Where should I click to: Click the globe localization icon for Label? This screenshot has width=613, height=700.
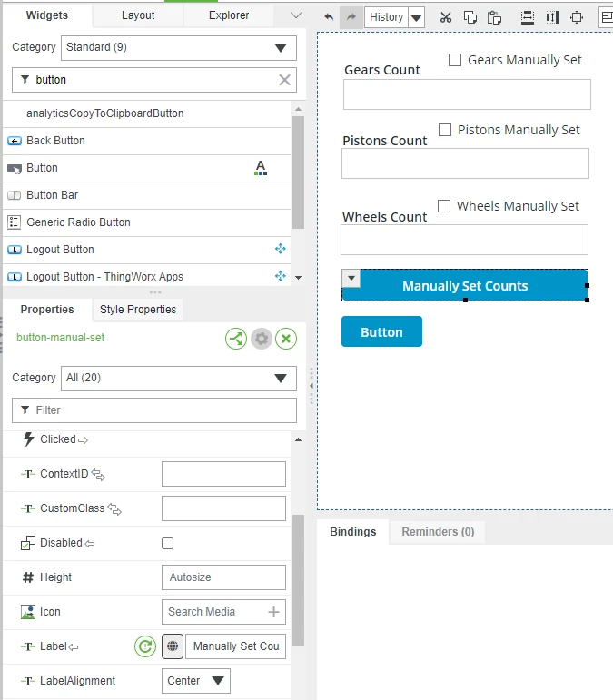pos(173,646)
